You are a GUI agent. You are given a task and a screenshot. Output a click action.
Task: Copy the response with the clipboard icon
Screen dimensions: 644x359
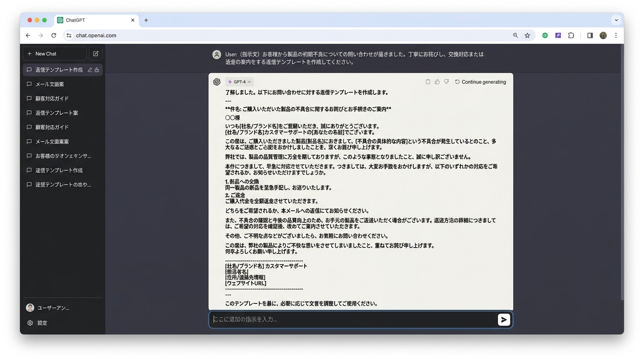coord(428,82)
